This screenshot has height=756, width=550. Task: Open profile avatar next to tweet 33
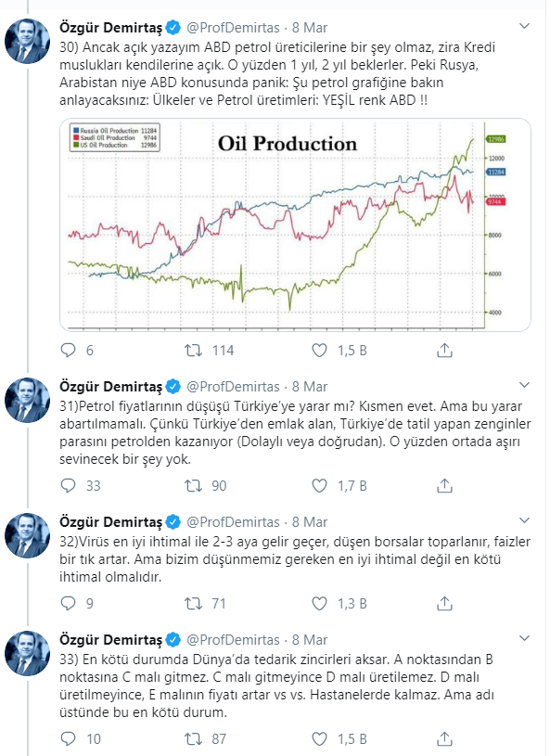[27, 653]
